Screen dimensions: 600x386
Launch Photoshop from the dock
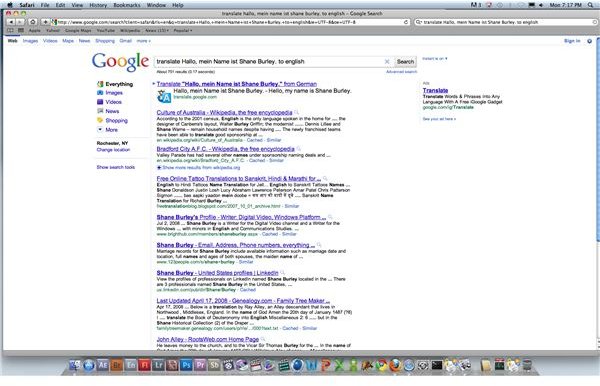(x=186, y=365)
